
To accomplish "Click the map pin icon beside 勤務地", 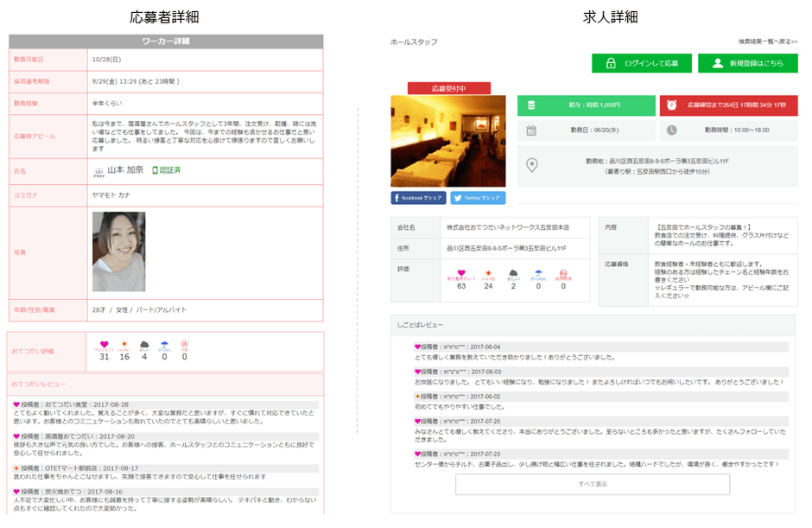I will click(532, 165).
